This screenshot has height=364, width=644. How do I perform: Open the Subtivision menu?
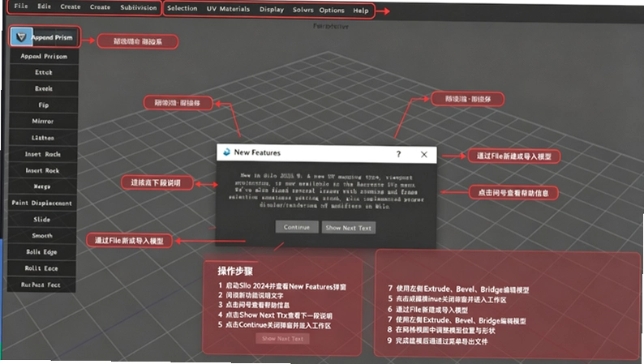pos(139,7)
